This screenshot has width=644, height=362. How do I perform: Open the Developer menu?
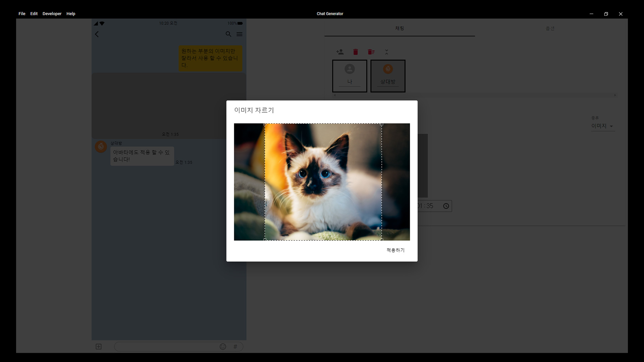tap(52, 14)
